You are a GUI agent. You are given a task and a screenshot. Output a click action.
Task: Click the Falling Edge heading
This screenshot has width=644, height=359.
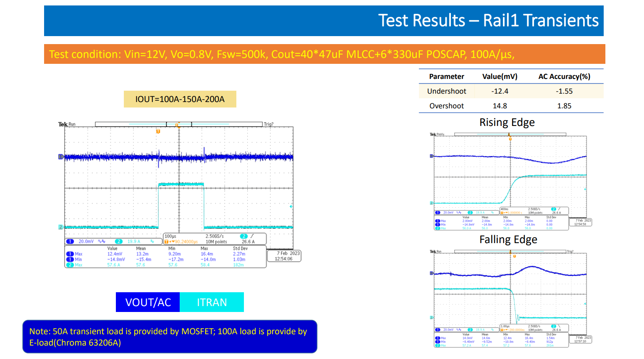click(508, 240)
